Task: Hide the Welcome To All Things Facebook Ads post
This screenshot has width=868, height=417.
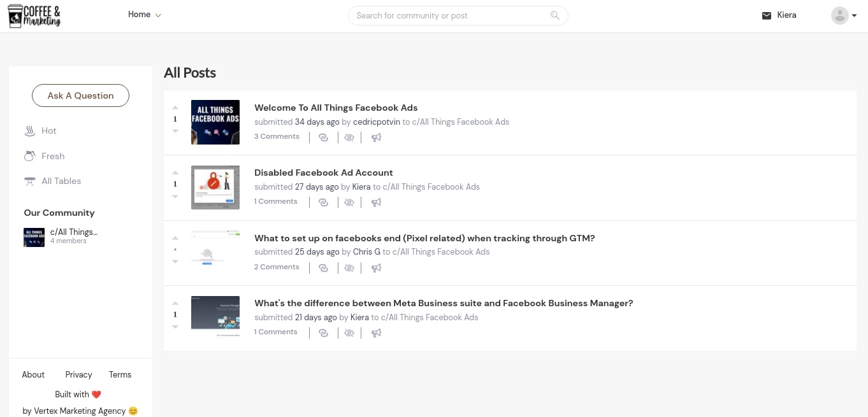Action: tap(349, 138)
